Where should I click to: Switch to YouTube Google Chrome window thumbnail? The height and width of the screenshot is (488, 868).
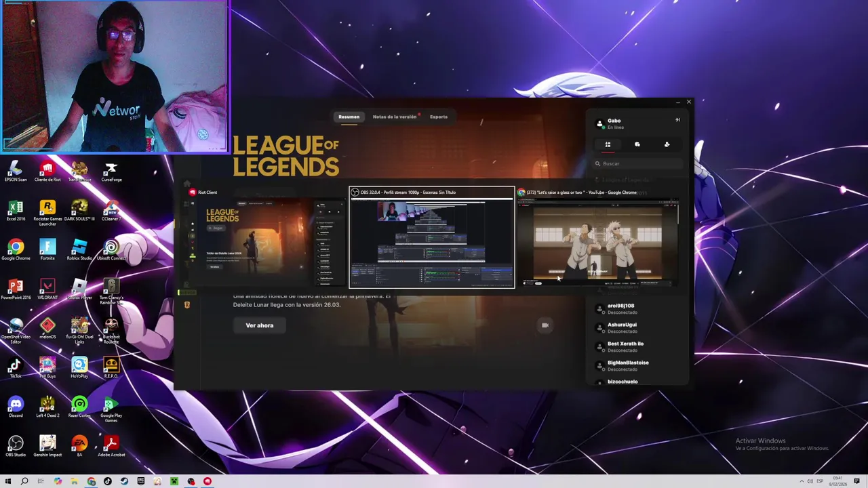[597, 238]
